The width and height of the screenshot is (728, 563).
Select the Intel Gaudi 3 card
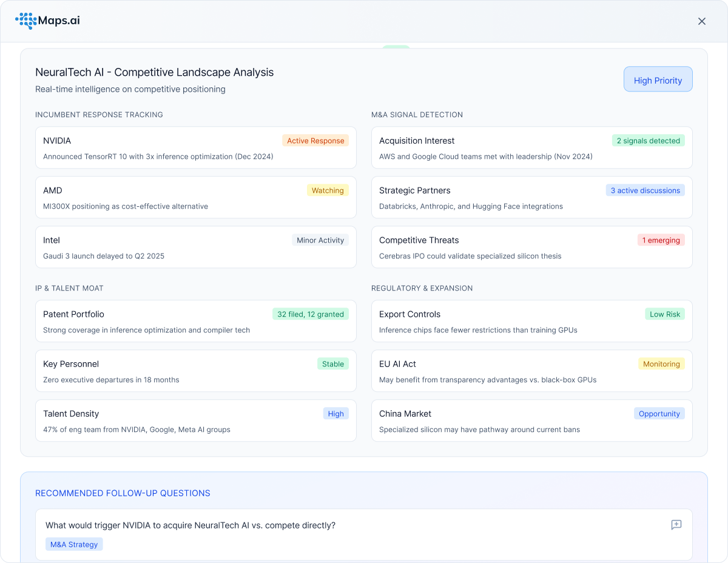click(195, 248)
